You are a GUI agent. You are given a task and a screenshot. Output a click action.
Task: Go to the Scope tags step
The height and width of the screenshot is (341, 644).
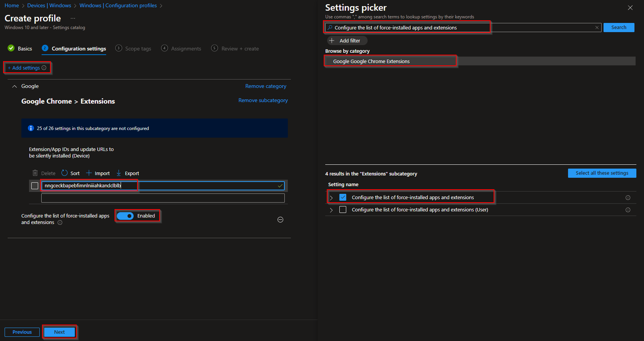pyautogui.click(x=133, y=49)
